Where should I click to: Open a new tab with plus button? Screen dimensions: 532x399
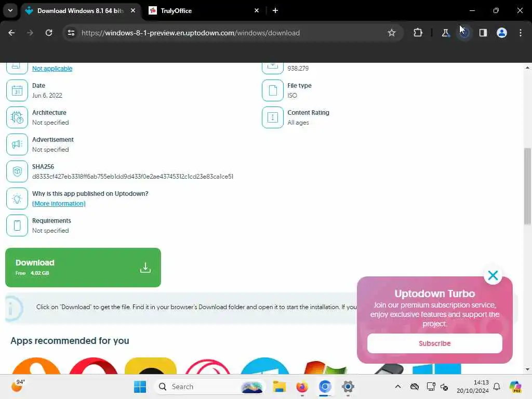(275, 11)
